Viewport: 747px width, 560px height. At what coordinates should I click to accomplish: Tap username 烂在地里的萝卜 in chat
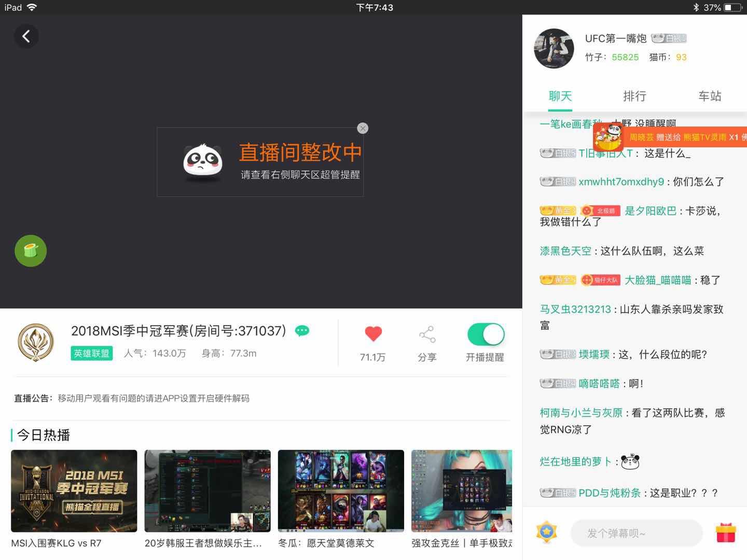[576, 461]
